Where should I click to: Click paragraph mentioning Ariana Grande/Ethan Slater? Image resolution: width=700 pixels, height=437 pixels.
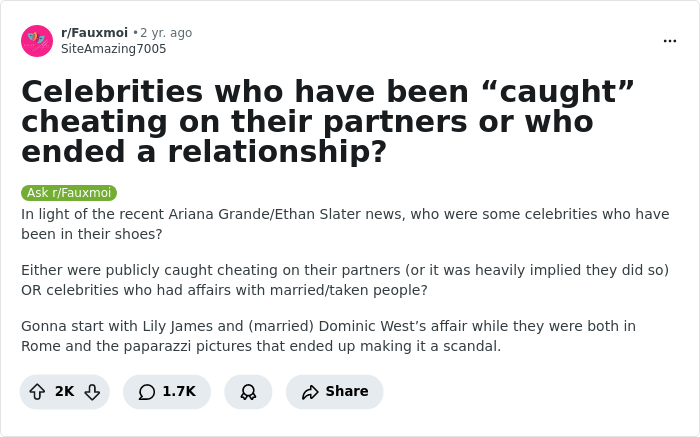345,224
